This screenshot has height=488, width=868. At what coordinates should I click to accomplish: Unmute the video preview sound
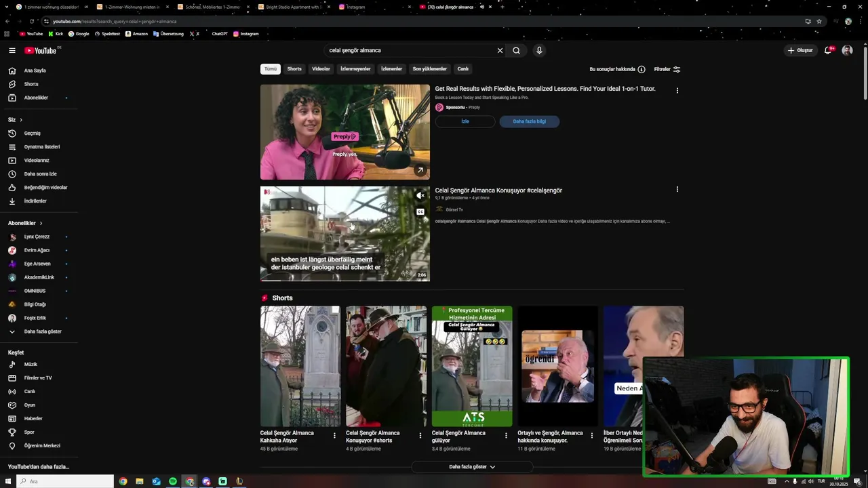420,195
